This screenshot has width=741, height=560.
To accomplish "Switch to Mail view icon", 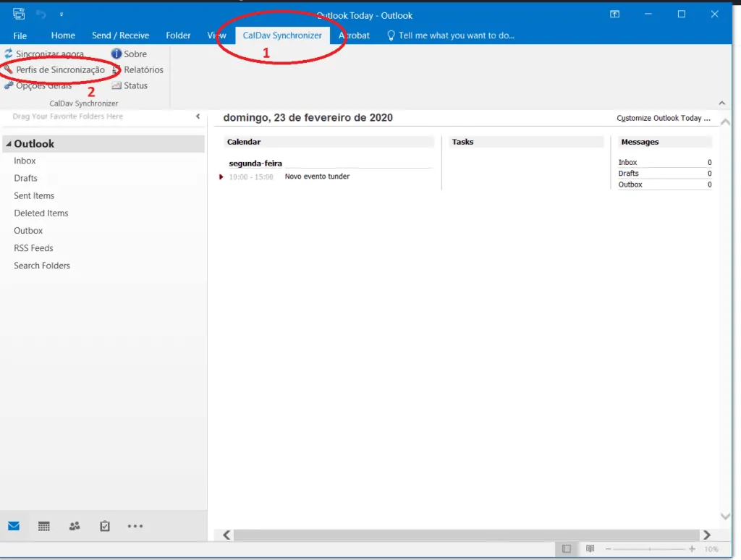I will 14,526.
